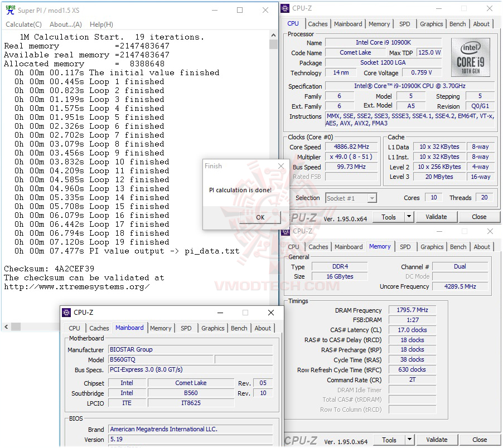503x448 pixels.
Task: Switch to CPU tab in Mainboard CPU-Z window
Action: pyautogui.click(x=74, y=328)
